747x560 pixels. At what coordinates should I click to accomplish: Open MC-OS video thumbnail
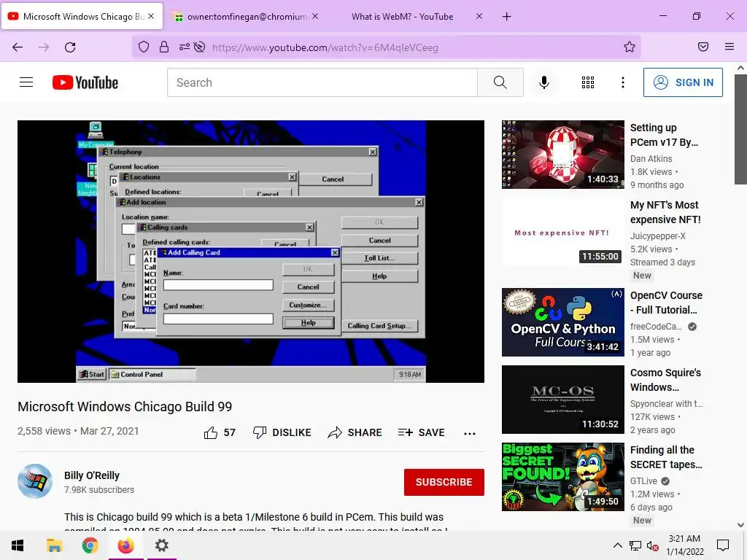563,400
